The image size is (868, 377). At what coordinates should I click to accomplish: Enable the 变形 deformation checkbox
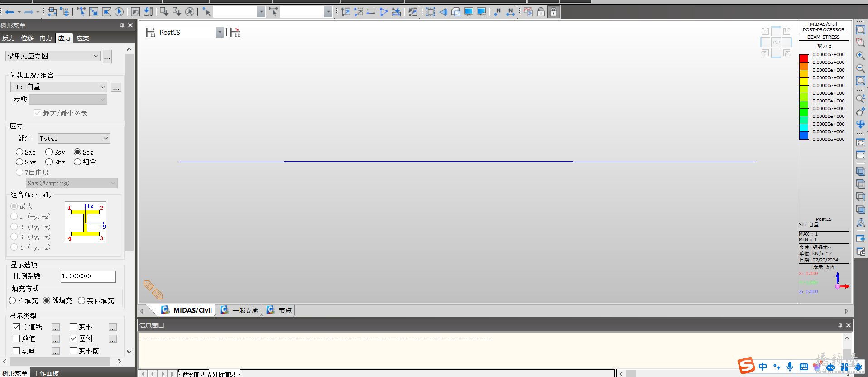73,327
